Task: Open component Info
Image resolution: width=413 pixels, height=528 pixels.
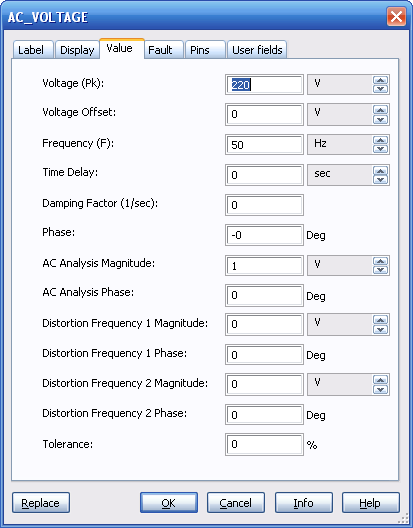Action: click(x=304, y=503)
